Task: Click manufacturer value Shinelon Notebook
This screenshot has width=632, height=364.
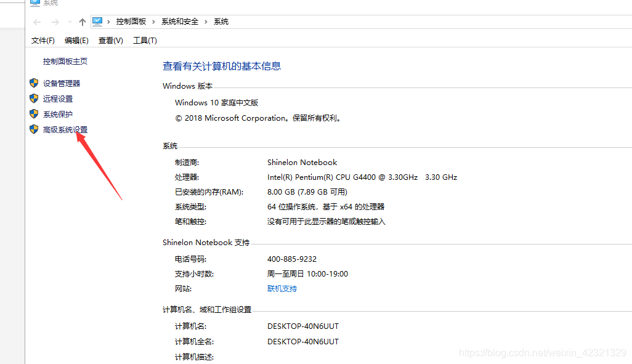Action: point(302,163)
